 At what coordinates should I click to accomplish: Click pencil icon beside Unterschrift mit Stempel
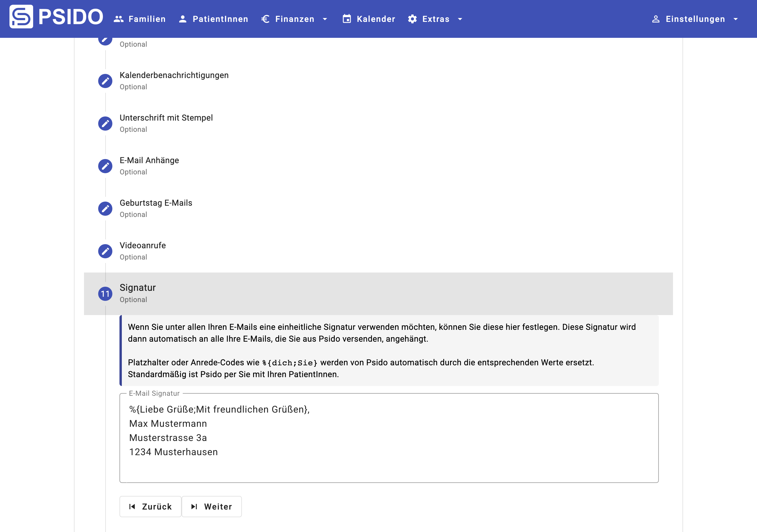coord(105,123)
